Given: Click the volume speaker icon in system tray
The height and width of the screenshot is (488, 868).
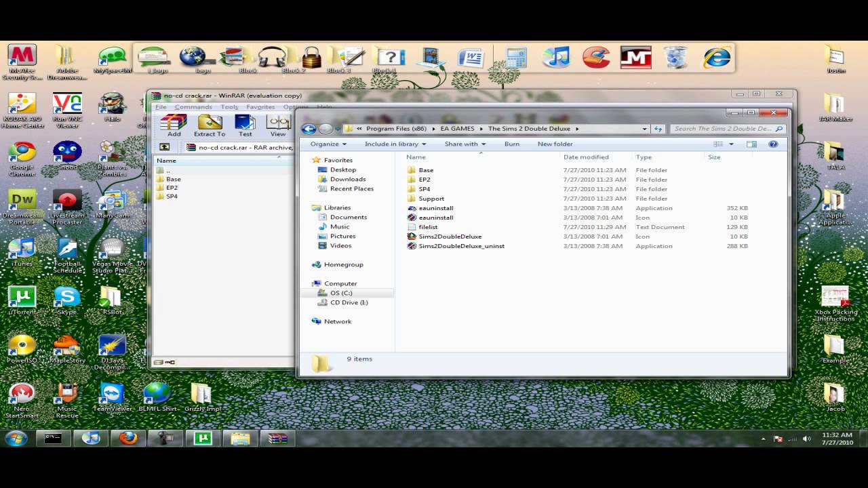Looking at the screenshot, I should 806,439.
